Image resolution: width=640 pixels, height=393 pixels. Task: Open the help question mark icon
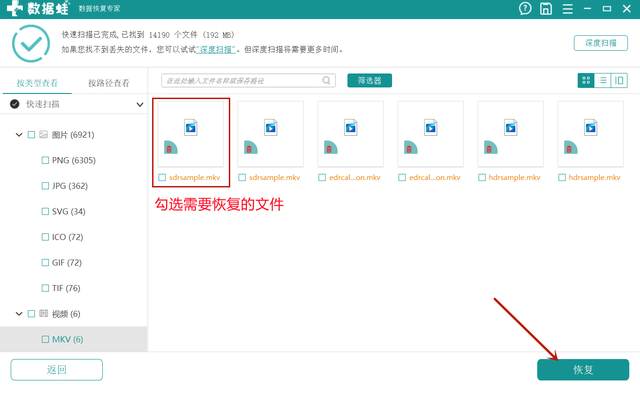525,8
